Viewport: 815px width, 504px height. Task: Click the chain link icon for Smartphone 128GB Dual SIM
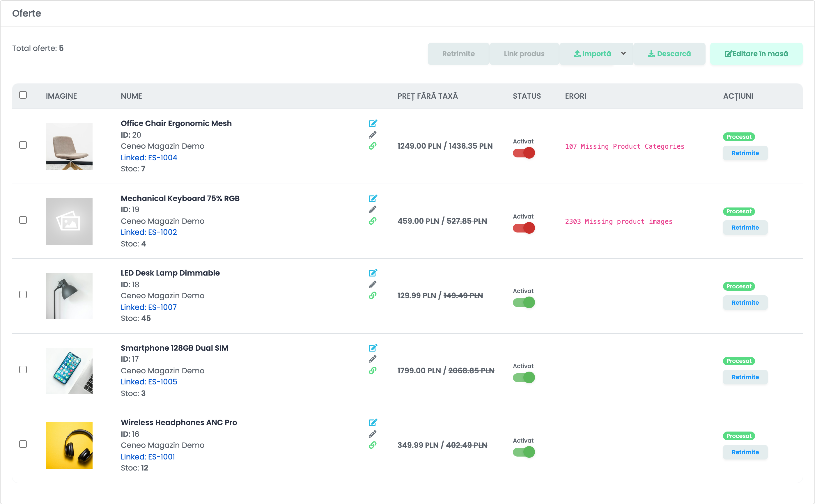click(x=373, y=371)
